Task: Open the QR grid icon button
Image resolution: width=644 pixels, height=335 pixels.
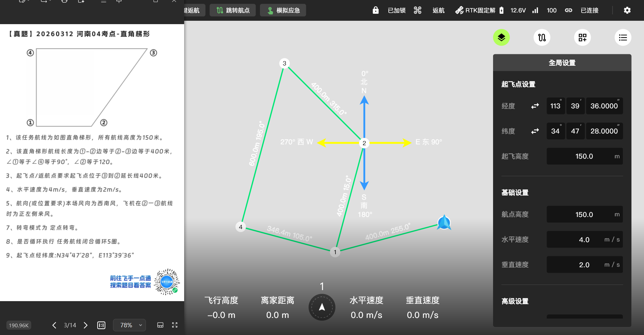Action: point(582,38)
